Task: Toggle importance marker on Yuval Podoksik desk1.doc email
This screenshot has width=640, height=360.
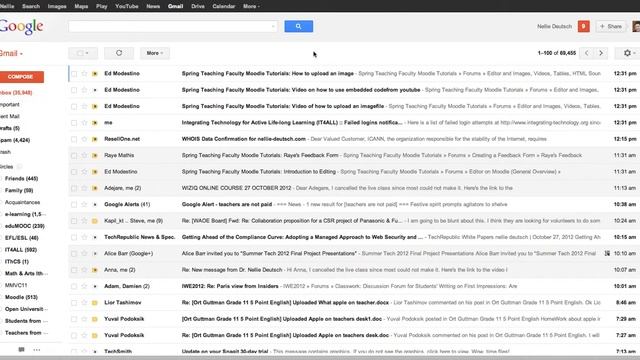Action: [x=95, y=319]
